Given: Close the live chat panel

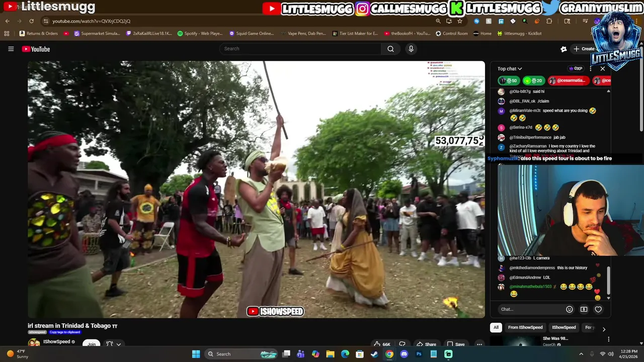Looking at the screenshot, I should (603, 69).
